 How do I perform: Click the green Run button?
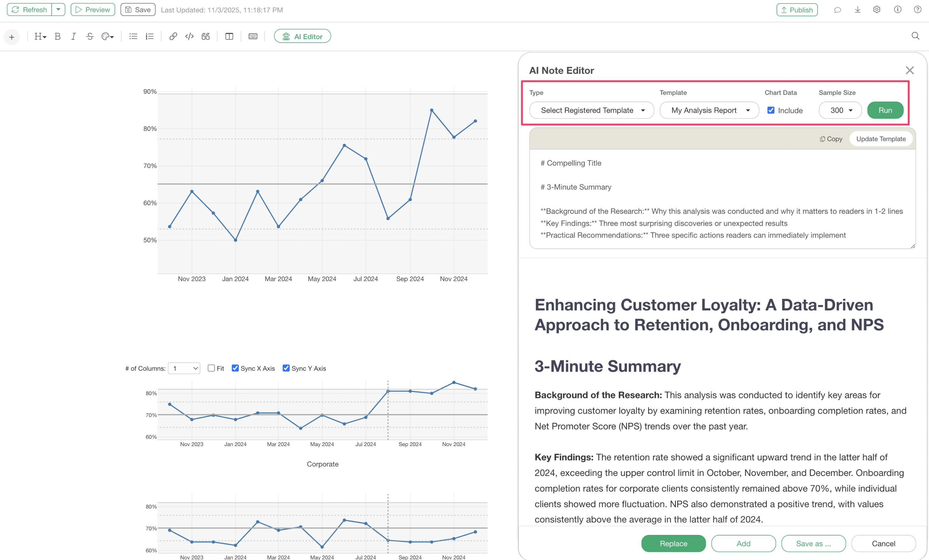click(885, 110)
